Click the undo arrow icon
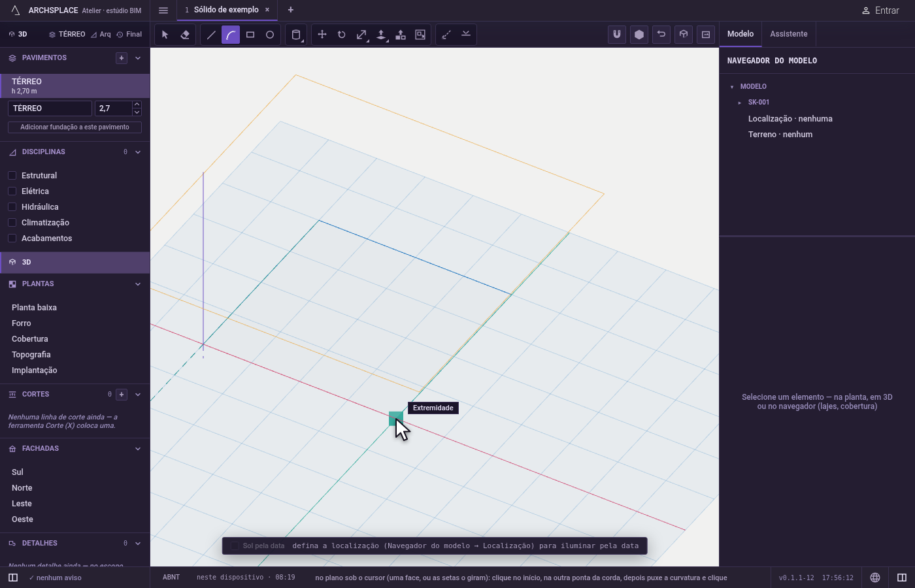Viewport: 915px width, 588px height. point(661,35)
